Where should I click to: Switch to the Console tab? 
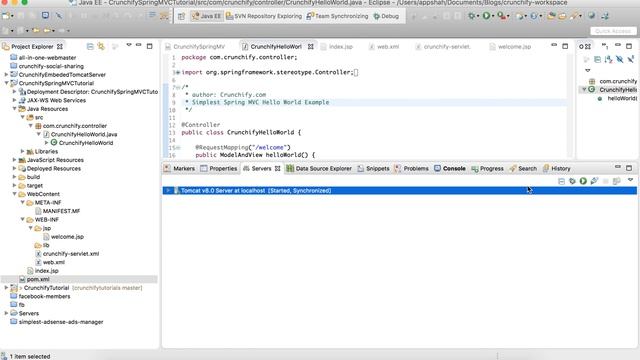click(x=450, y=169)
